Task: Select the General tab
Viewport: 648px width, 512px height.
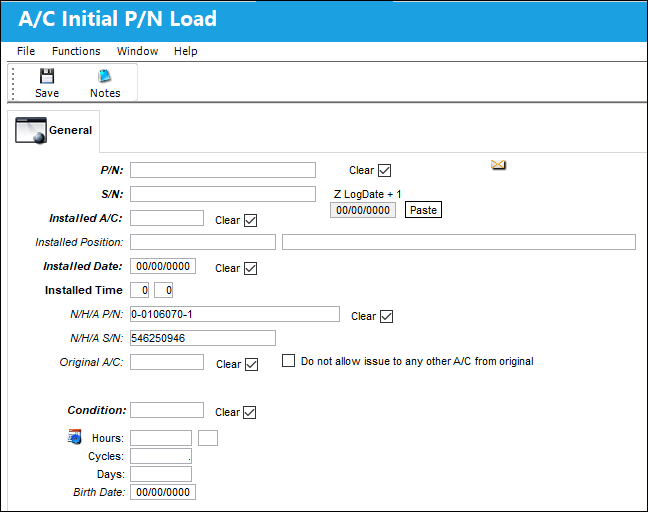Action: click(x=54, y=131)
